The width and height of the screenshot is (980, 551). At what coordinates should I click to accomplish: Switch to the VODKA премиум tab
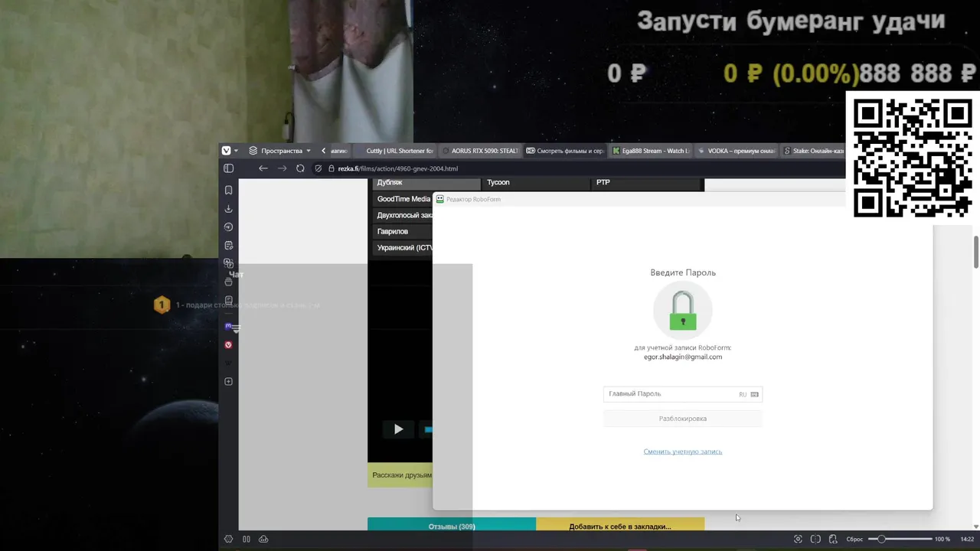click(737, 151)
